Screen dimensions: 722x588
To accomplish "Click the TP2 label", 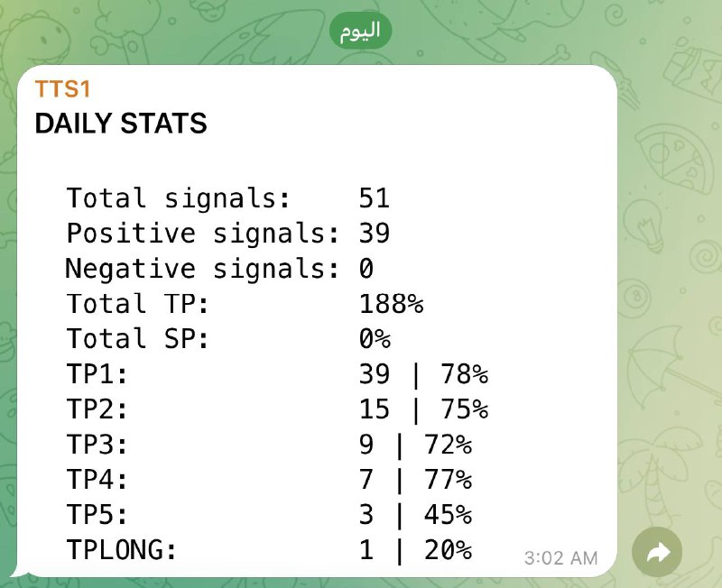I will tap(97, 409).
